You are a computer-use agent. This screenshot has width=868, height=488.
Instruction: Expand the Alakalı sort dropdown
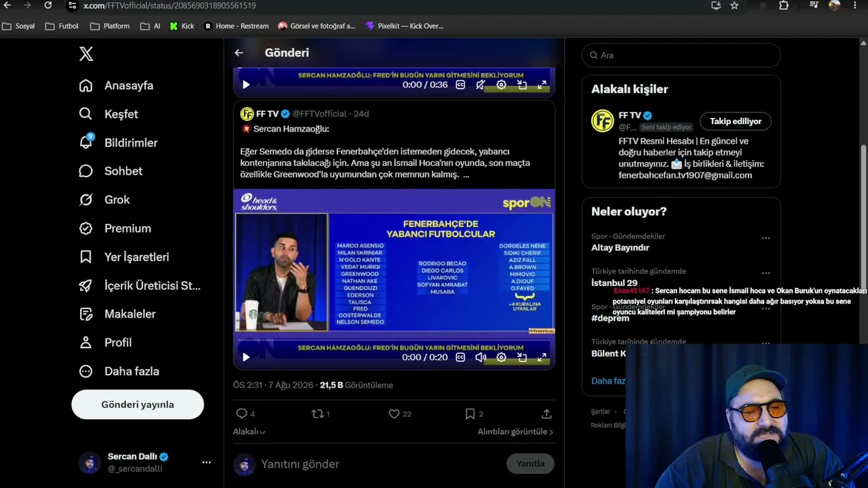coord(249,432)
